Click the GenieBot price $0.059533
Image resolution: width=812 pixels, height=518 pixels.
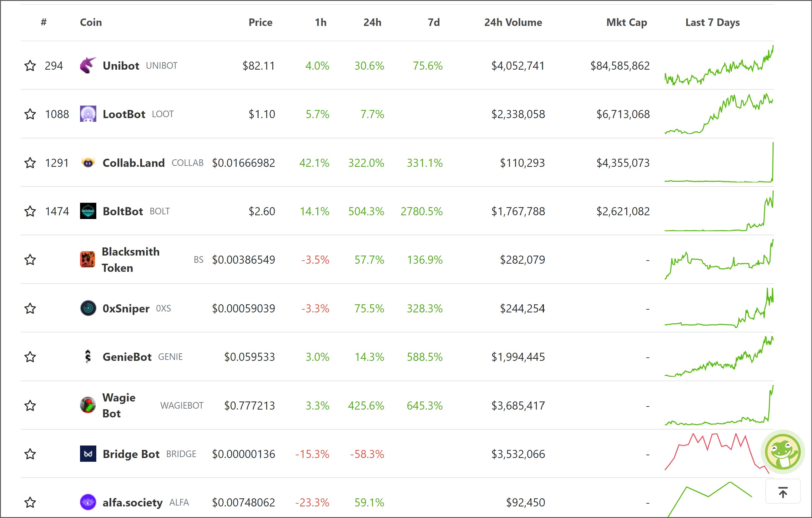(x=250, y=356)
